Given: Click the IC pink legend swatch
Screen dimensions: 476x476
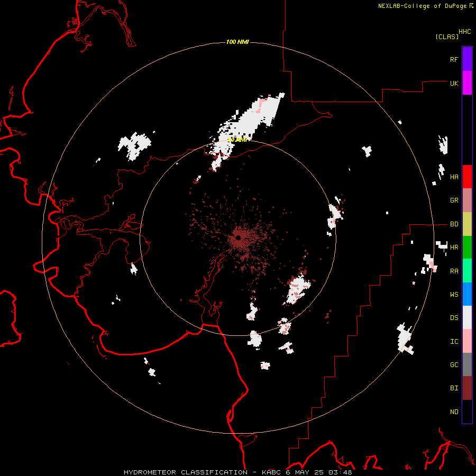Looking at the screenshot, I should pyautogui.click(x=467, y=341).
